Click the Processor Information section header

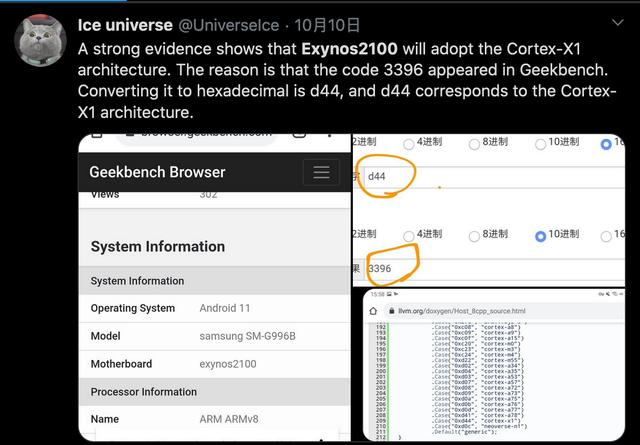coord(214,392)
